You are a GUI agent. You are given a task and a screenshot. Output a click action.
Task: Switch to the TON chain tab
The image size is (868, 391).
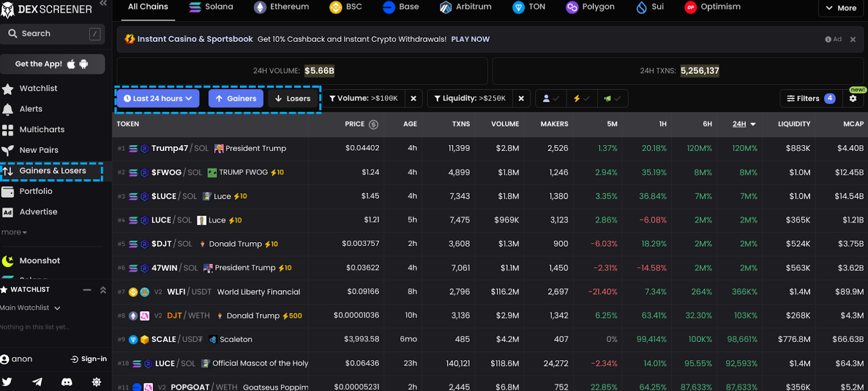click(x=529, y=7)
